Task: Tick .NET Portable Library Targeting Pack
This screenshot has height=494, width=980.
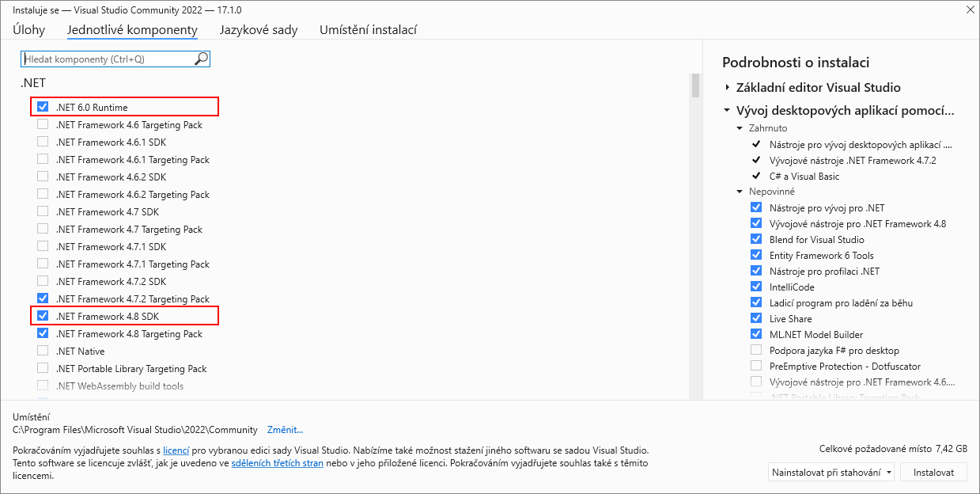Action: [43, 368]
